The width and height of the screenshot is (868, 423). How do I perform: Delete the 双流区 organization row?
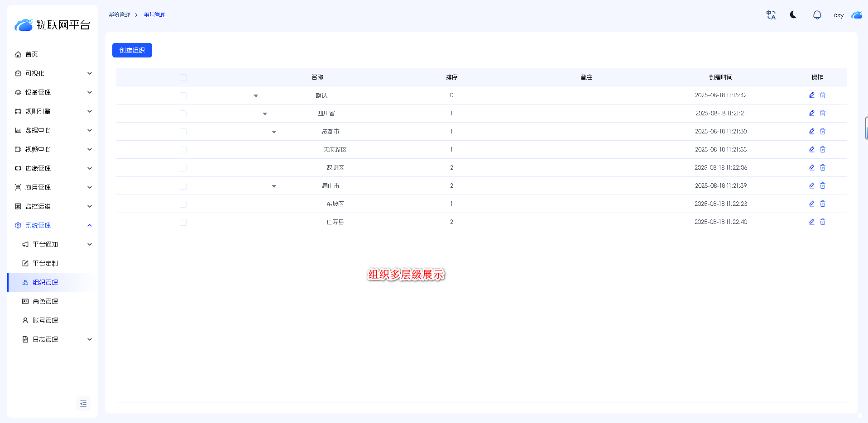pyautogui.click(x=823, y=167)
